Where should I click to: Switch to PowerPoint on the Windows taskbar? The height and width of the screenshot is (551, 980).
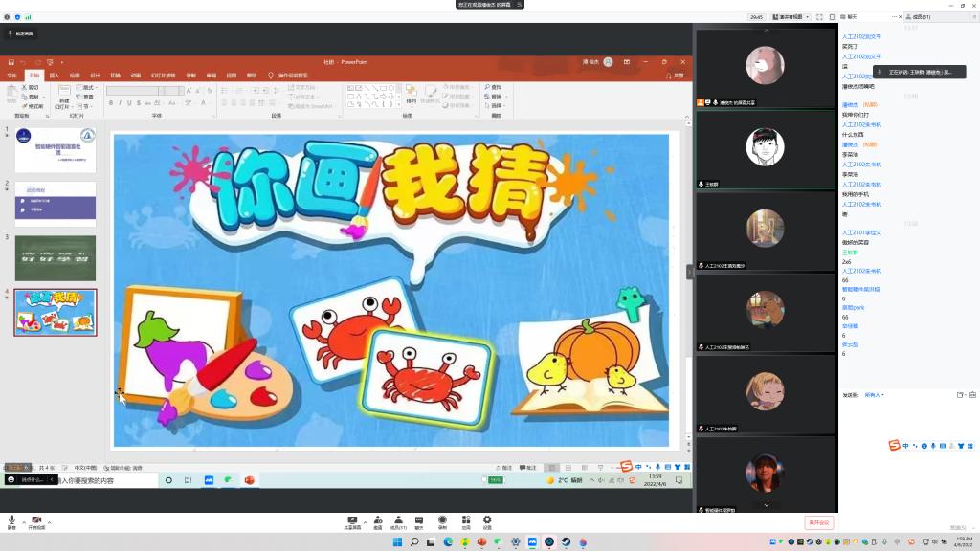[x=481, y=542]
